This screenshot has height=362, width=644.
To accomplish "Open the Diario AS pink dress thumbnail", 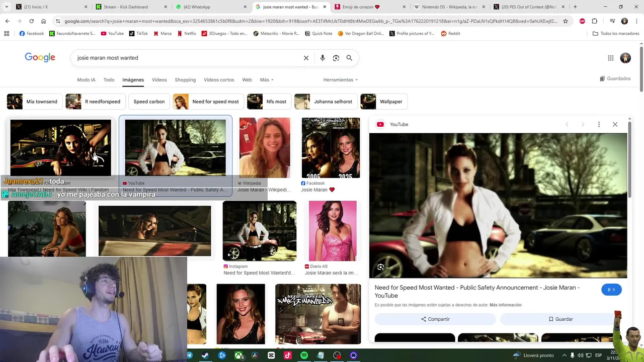I will (333, 231).
